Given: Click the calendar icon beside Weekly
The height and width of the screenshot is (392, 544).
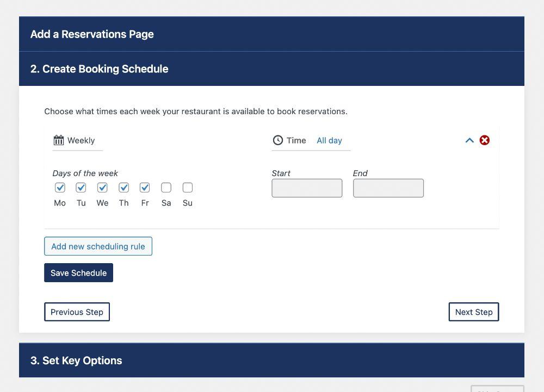Looking at the screenshot, I should (59, 140).
